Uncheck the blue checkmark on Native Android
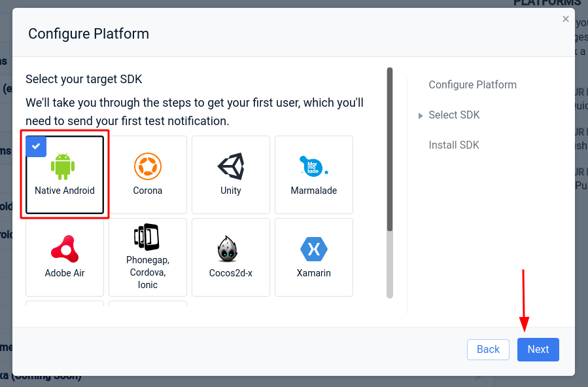 coord(36,147)
